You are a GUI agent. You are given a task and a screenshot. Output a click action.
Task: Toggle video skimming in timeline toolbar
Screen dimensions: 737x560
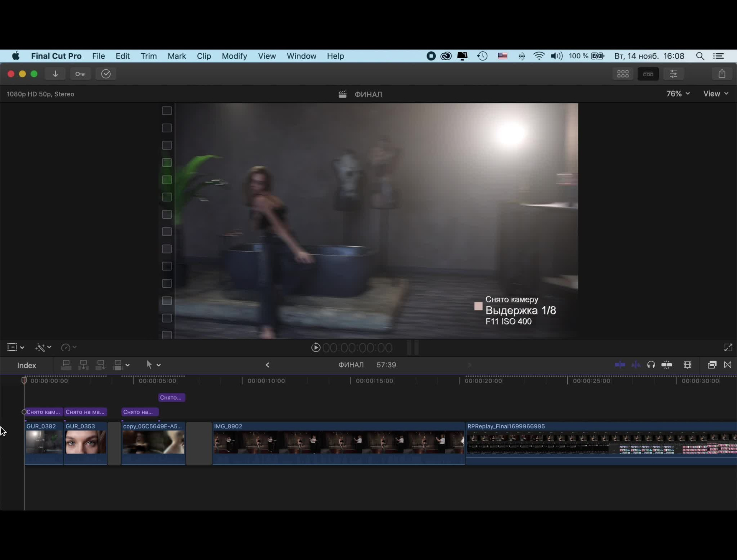(x=620, y=365)
